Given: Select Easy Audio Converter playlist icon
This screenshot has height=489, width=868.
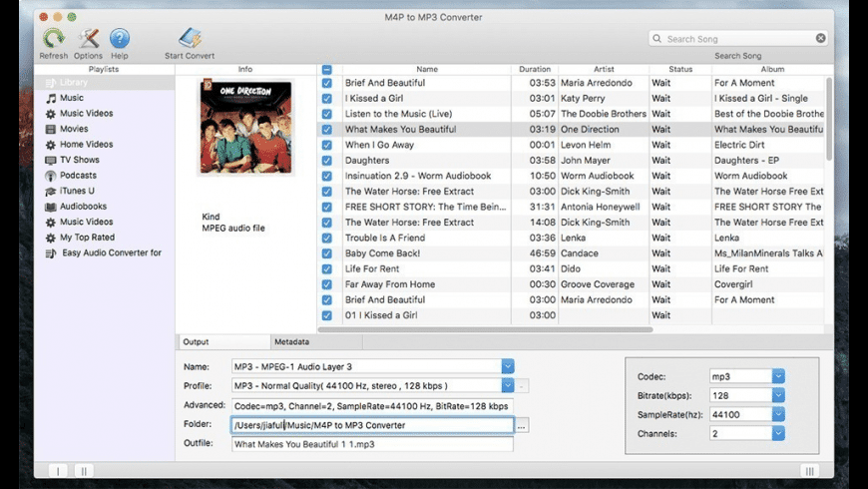Looking at the screenshot, I should (50, 253).
